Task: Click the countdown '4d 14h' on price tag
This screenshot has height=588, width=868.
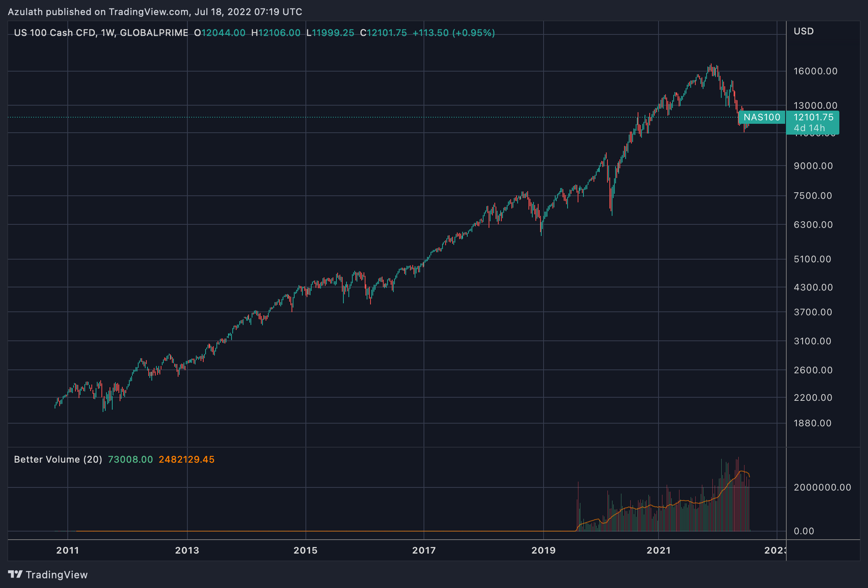Action: tap(809, 128)
